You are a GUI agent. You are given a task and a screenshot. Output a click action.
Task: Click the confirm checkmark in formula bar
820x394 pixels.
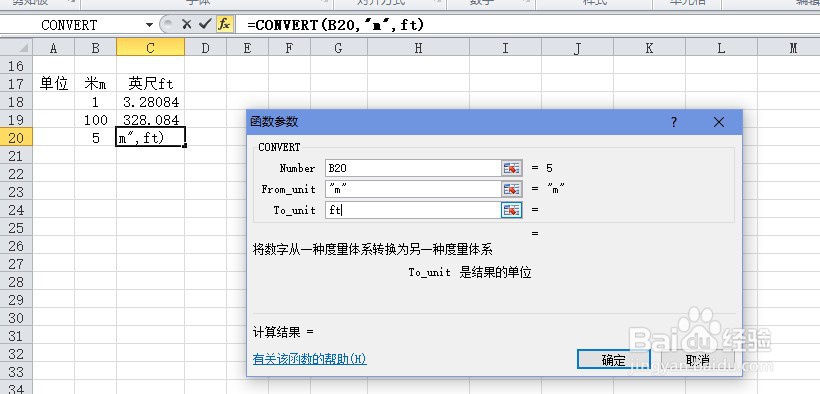pyautogui.click(x=205, y=24)
